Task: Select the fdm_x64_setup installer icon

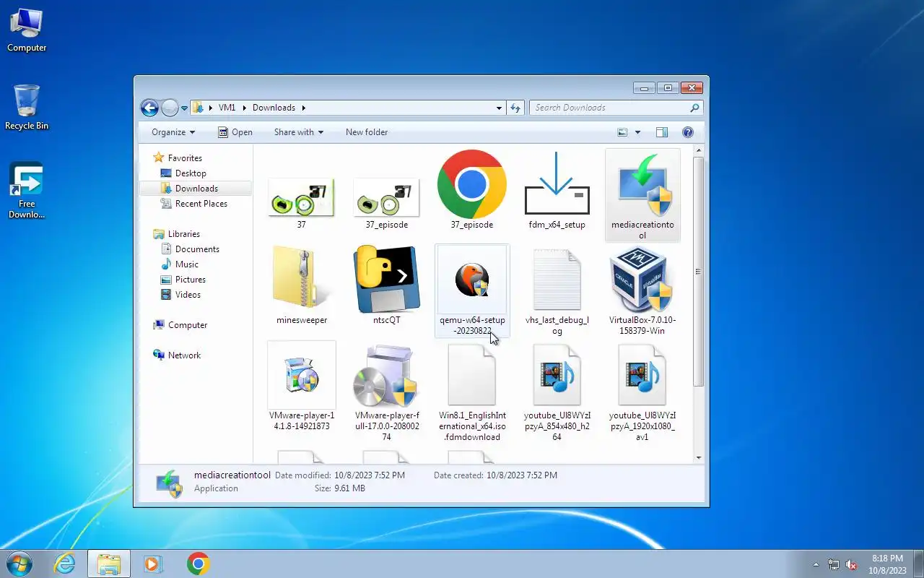Action: 557,183
